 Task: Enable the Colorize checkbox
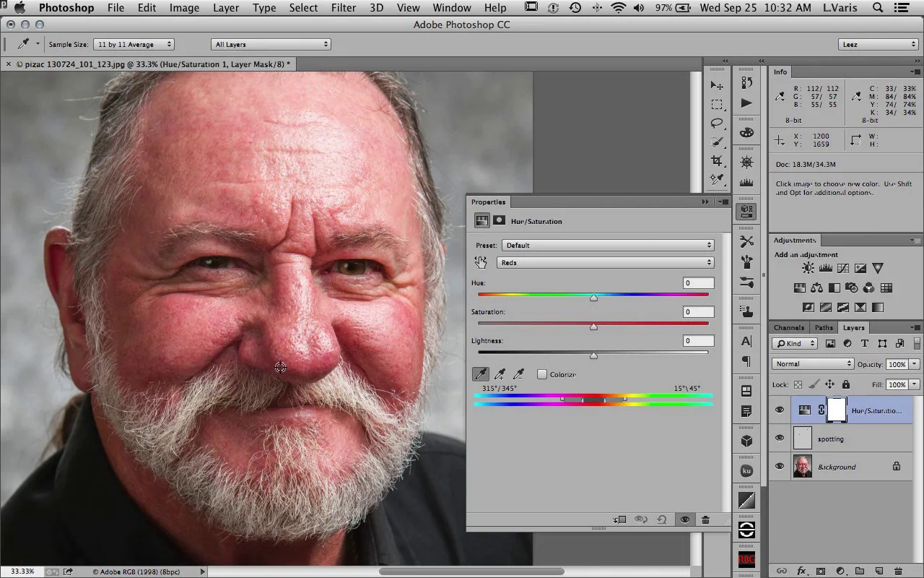click(542, 374)
